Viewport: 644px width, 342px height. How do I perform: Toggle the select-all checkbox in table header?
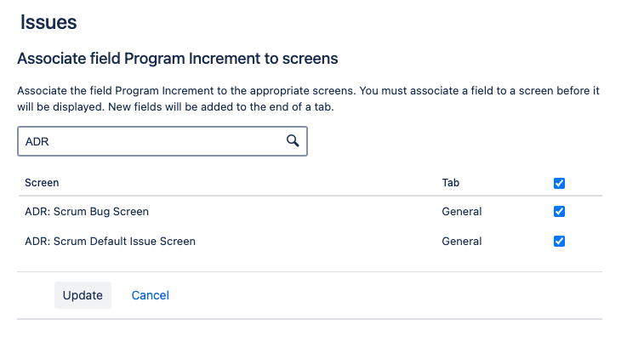559,183
